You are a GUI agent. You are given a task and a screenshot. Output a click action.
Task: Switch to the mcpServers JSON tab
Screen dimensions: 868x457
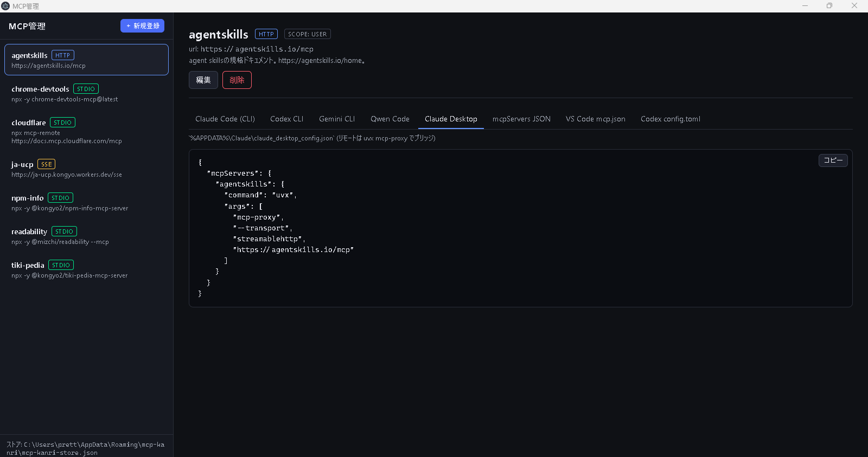(521, 119)
